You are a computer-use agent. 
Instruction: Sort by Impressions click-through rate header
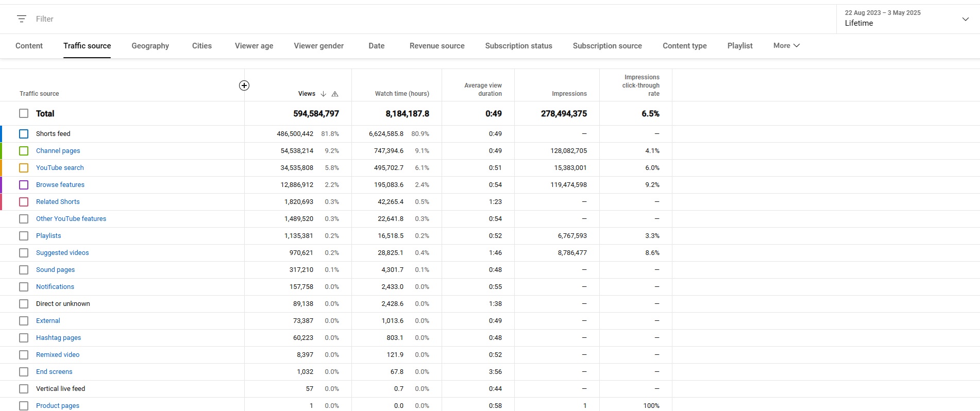641,85
